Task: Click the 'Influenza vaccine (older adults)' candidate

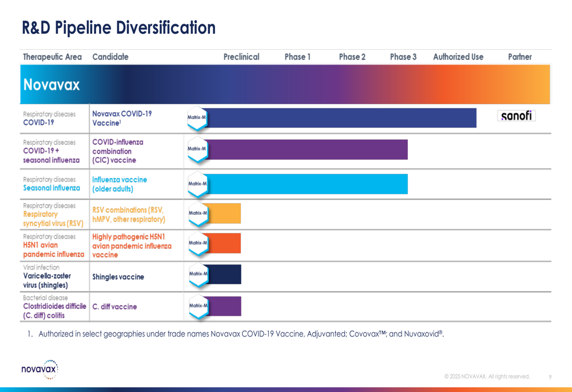Action: pyautogui.click(x=120, y=184)
